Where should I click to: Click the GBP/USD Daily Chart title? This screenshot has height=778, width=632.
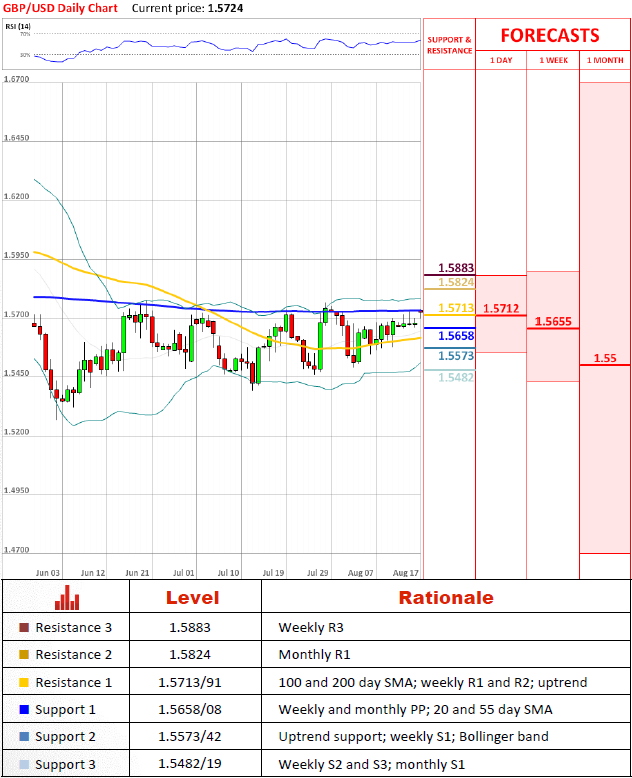click(61, 8)
